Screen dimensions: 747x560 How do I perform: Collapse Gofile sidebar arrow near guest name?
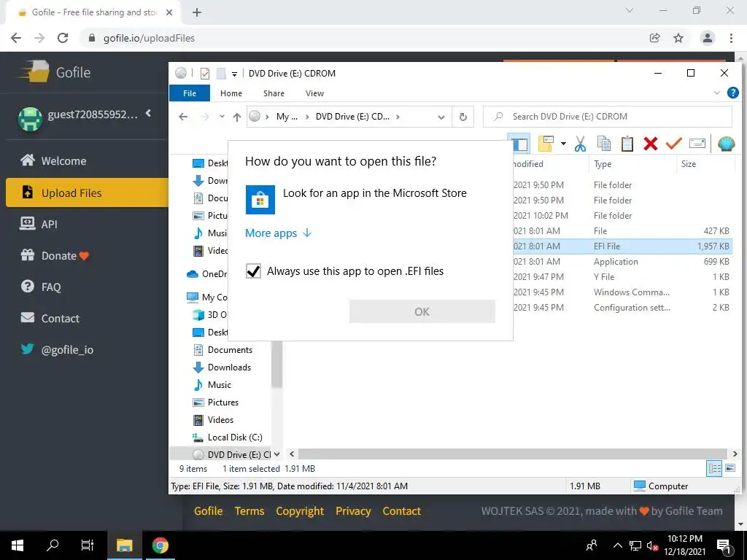tap(148, 113)
